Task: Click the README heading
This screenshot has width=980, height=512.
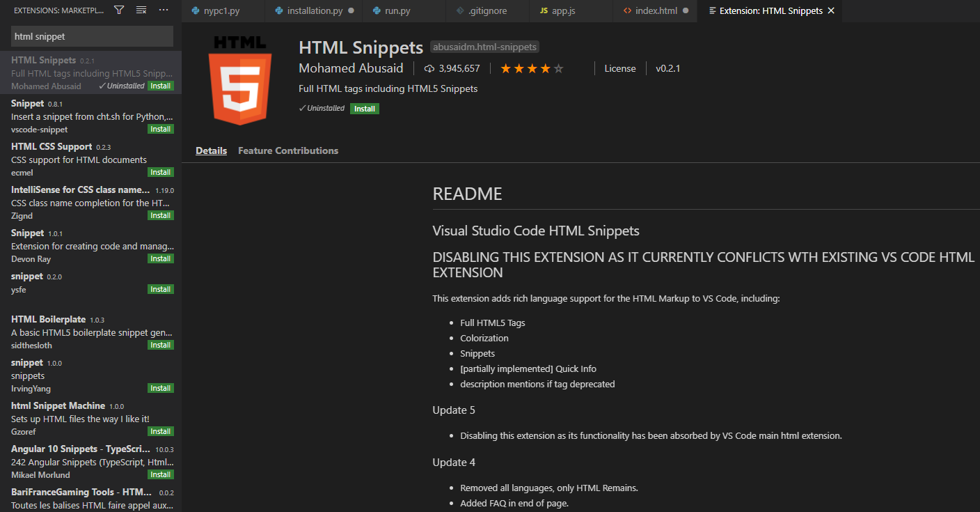Action: click(467, 194)
